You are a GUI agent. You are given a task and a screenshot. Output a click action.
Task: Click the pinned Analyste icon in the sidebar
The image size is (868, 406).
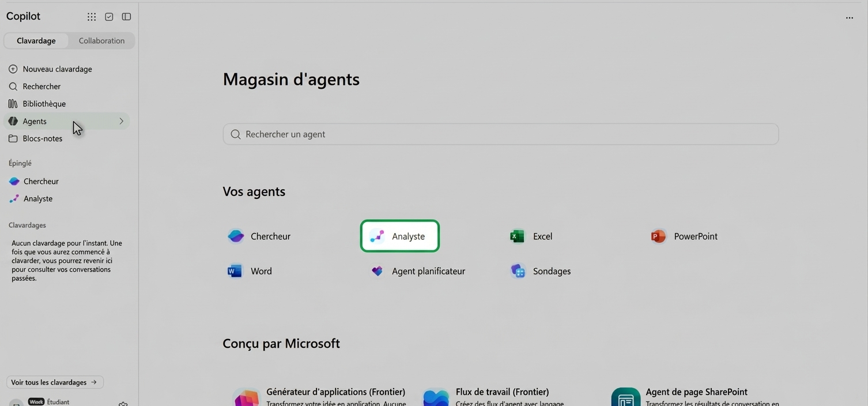coord(14,198)
